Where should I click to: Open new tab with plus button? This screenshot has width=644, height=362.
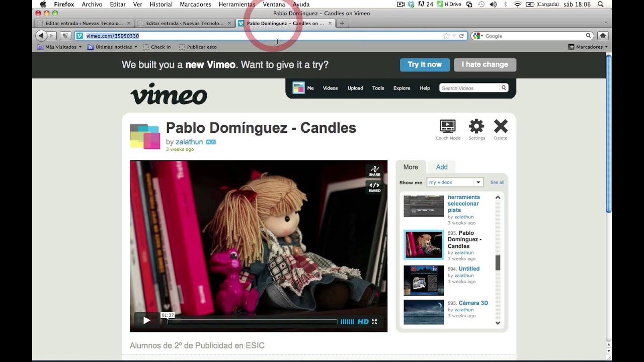[342, 23]
